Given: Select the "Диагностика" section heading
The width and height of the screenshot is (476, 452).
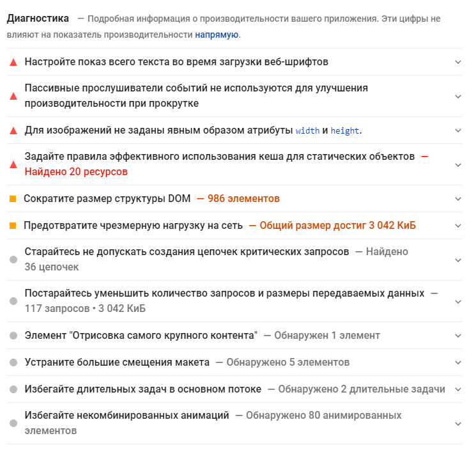Looking at the screenshot, I should pyautogui.click(x=38, y=19).
